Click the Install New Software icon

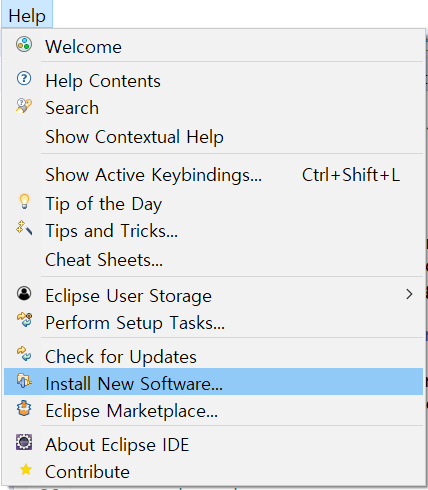(x=24, y=381)
